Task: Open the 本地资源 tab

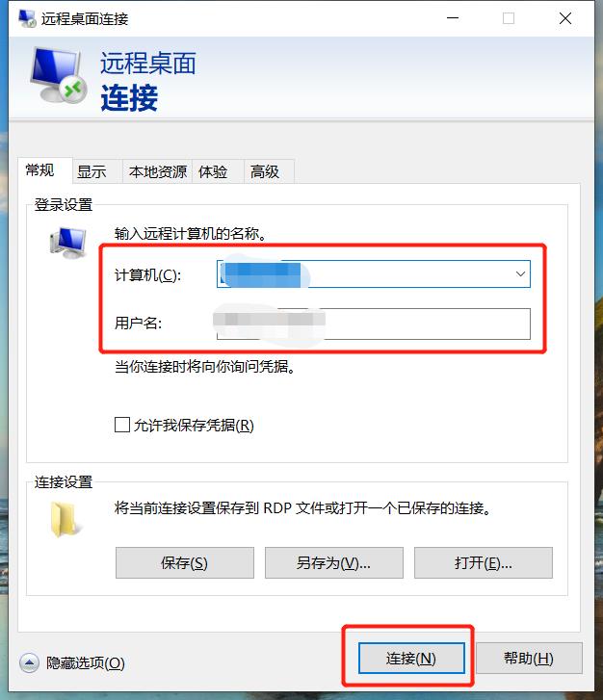Action: pyautogui.click(x=157, y=172)
